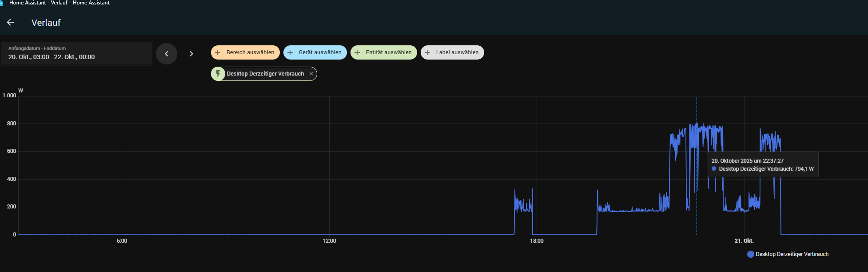
Task: Remove the Desktop Derzeitiger Verbrauch entity chip
Action: click(x=311, y=74)
